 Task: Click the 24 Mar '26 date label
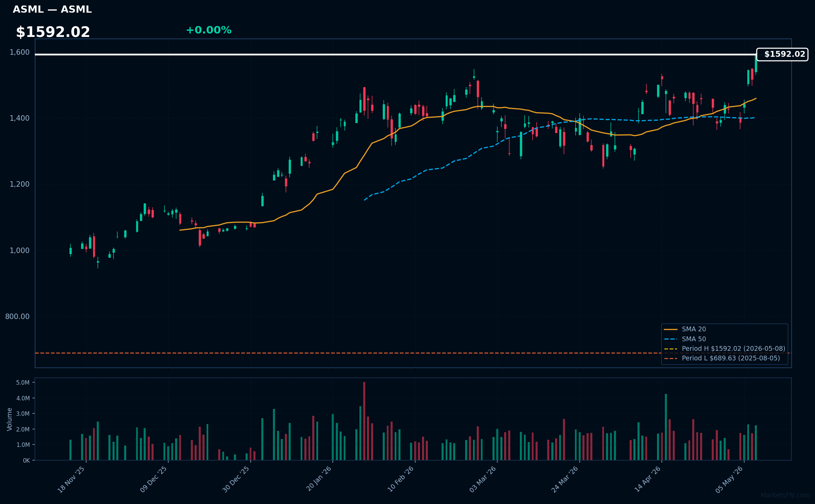point(565,479)
